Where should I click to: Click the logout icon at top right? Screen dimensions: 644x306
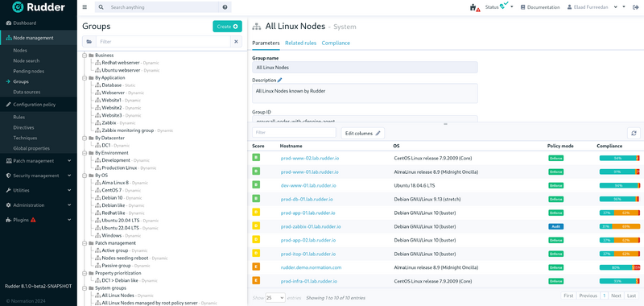tap(635, 7)
